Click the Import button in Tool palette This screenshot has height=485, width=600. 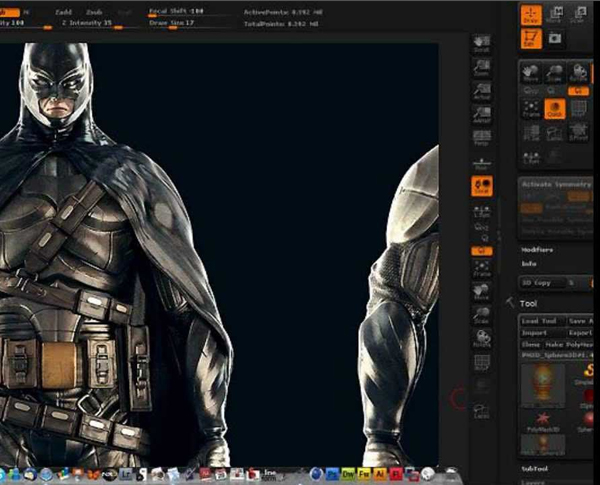(x=542, y=333)
